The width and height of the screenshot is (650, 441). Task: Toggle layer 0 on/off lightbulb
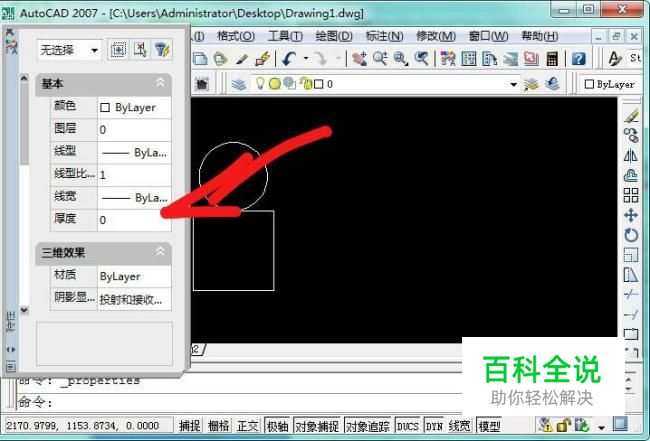pyautogui.click(x=260, y=84)
